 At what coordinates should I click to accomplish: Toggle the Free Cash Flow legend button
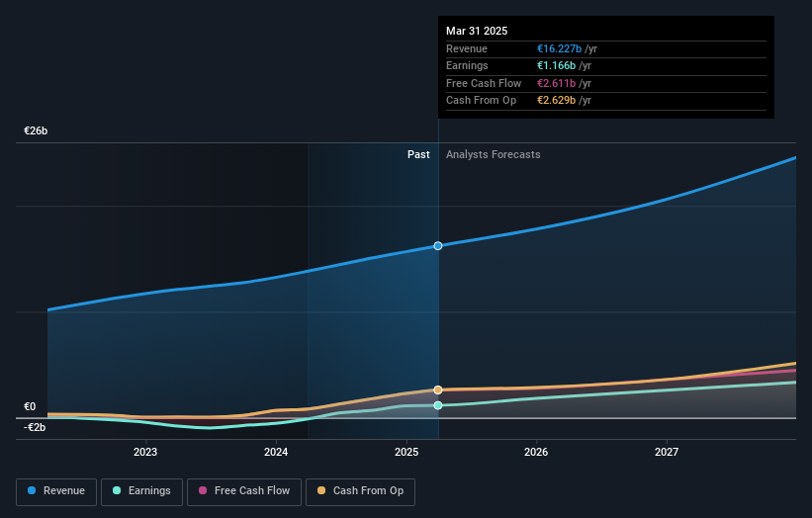click(244, 491)
